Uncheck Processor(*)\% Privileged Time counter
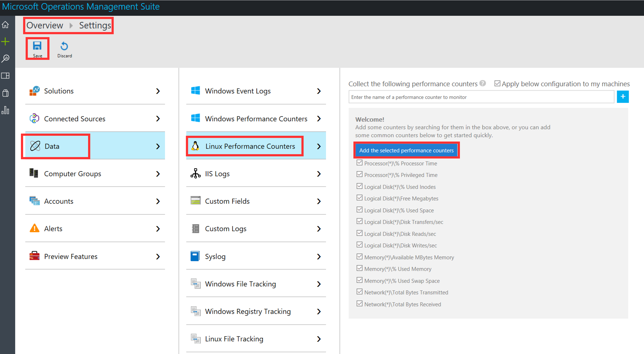 point(360,174)
